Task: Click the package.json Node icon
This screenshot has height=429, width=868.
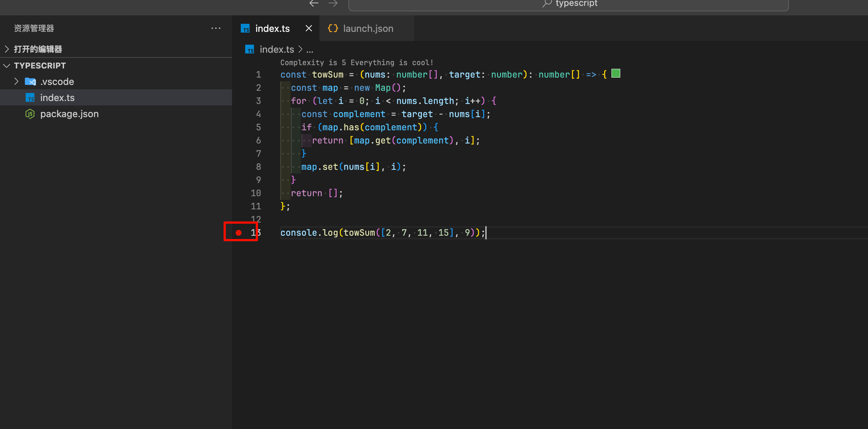Action: point(30,114)
